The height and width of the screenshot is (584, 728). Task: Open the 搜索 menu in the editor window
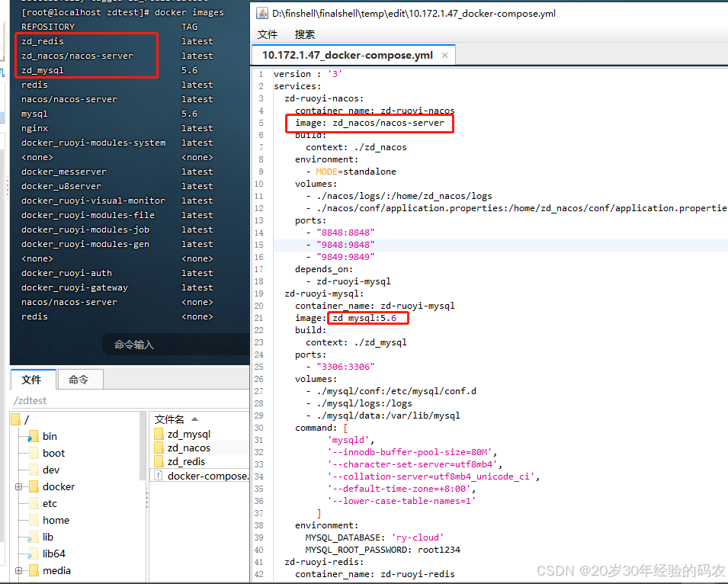coord(305,34)
